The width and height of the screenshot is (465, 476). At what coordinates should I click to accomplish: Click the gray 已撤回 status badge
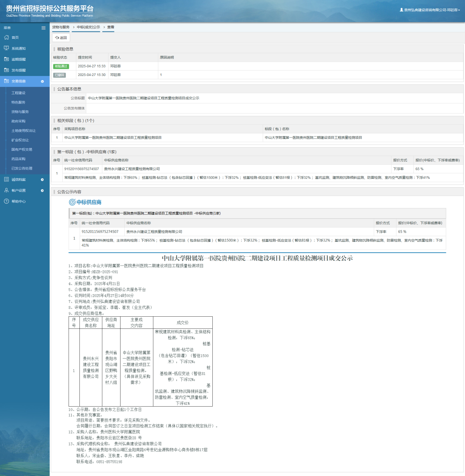click(x=59, y=75)
